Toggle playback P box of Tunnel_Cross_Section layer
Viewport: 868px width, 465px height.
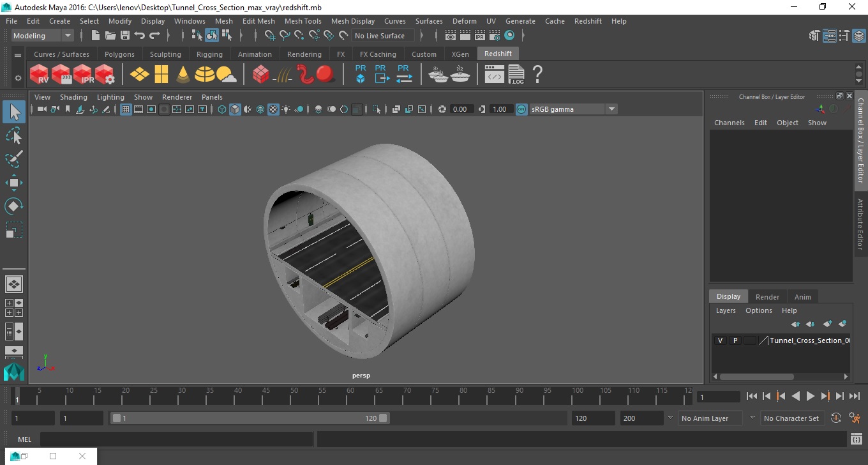tap(735, 340)
